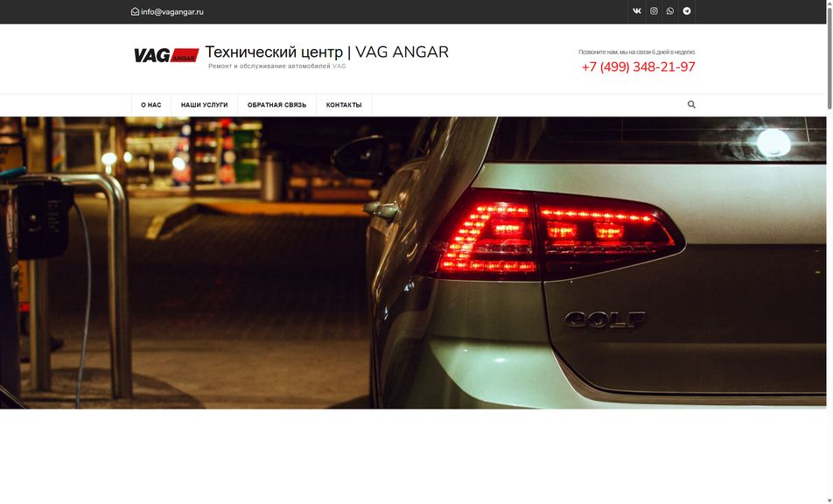Open the «О НАС» menu item
Image resolution: width=833 pixels, height=504 pixels.
tap(150, 105)
